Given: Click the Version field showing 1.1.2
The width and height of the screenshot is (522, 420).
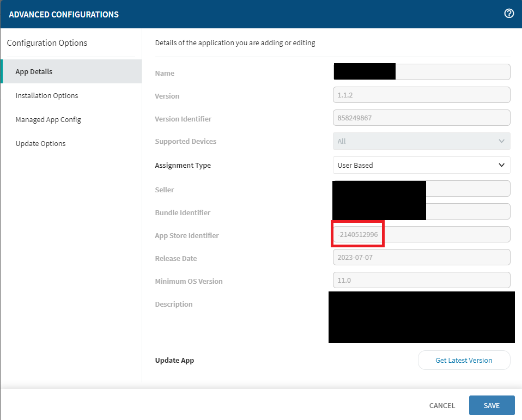Looking at the screenshot, I should 421,95.
